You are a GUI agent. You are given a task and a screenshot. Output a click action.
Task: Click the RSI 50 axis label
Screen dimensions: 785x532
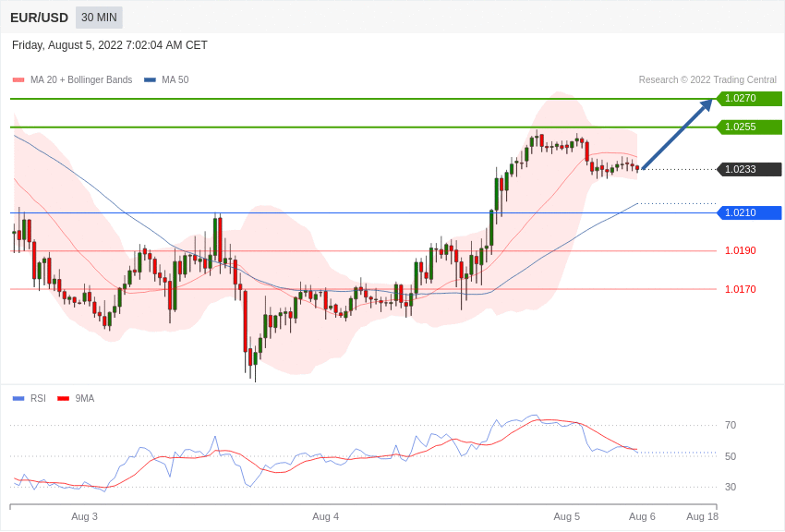tap(731, 456)
